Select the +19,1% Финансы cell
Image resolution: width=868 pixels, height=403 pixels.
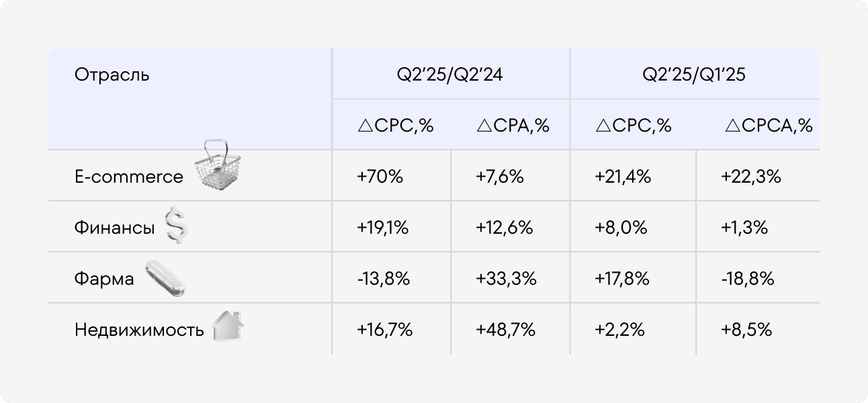(382, 228)
